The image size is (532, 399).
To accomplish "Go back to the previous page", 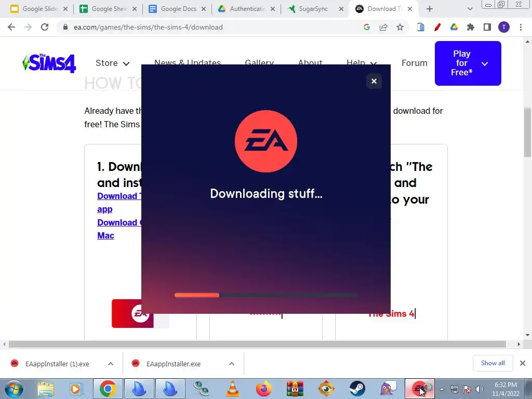I will coord(11,27).
